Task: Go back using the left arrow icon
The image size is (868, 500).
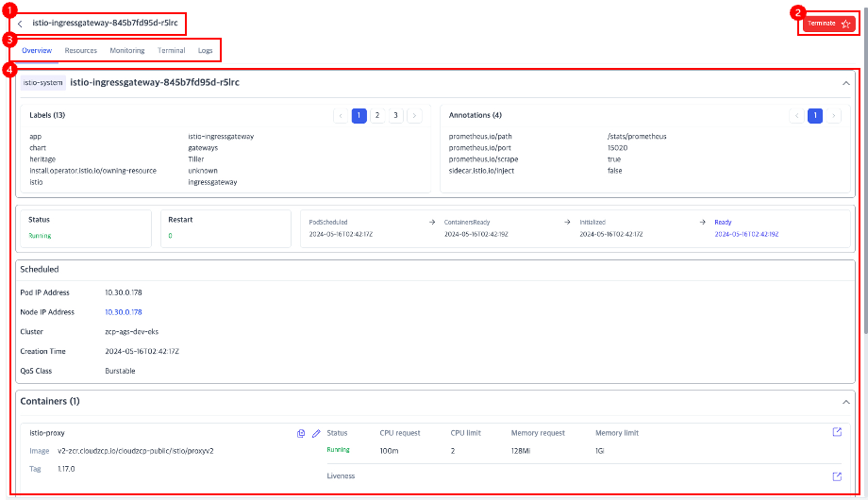Action: pos(20,24)
